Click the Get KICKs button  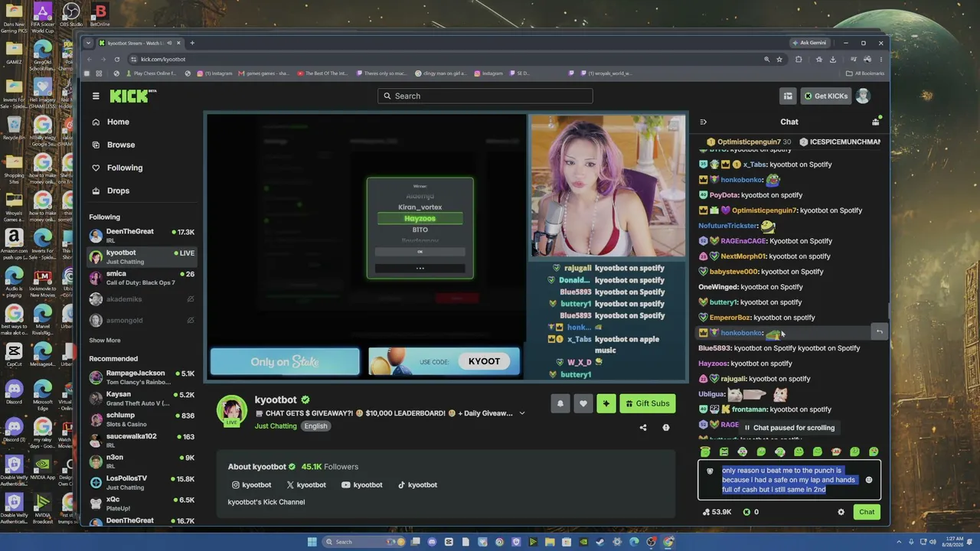pyautogui.click(x=825, y=96)
